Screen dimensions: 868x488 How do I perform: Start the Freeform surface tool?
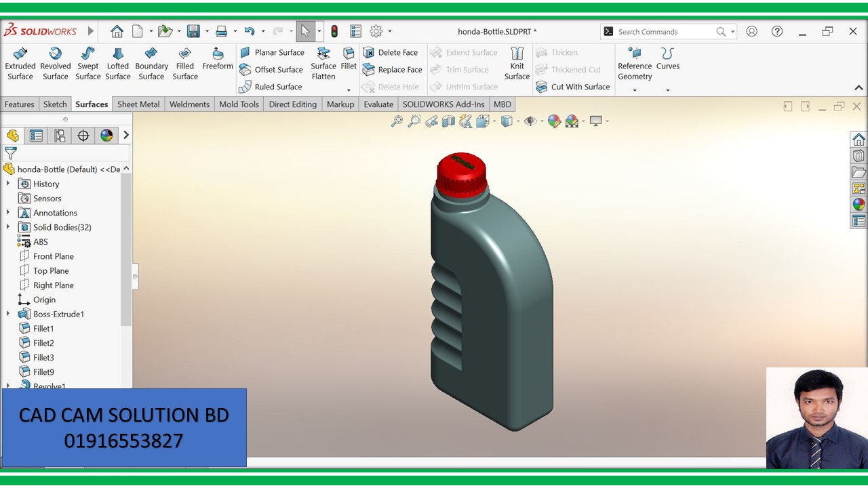click(x=218, y=59)
